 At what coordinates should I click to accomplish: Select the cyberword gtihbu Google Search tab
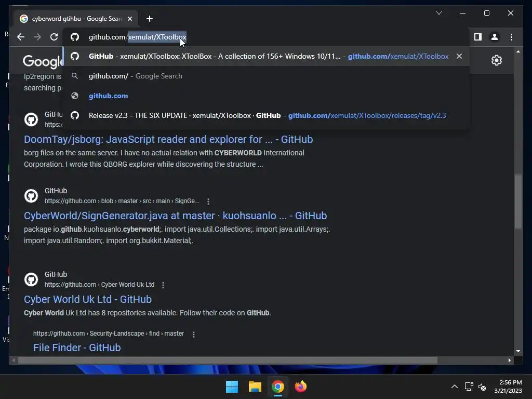[x=77, y=19]
